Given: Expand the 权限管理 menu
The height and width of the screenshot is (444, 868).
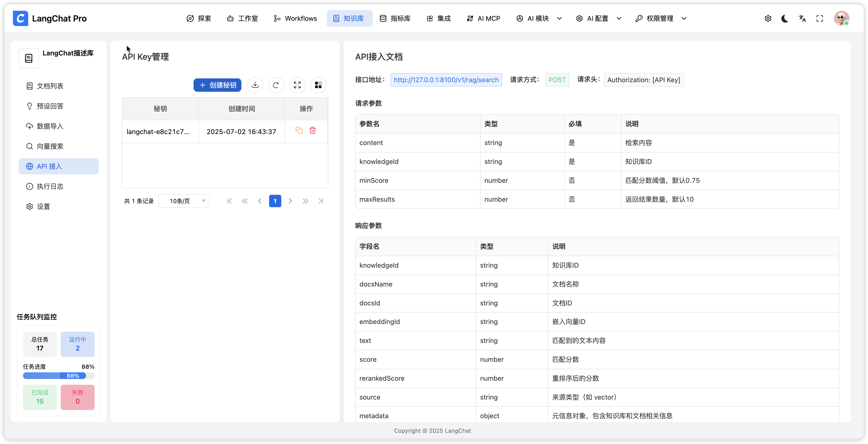Looking at the screenshot, I should tap(660, 19).
